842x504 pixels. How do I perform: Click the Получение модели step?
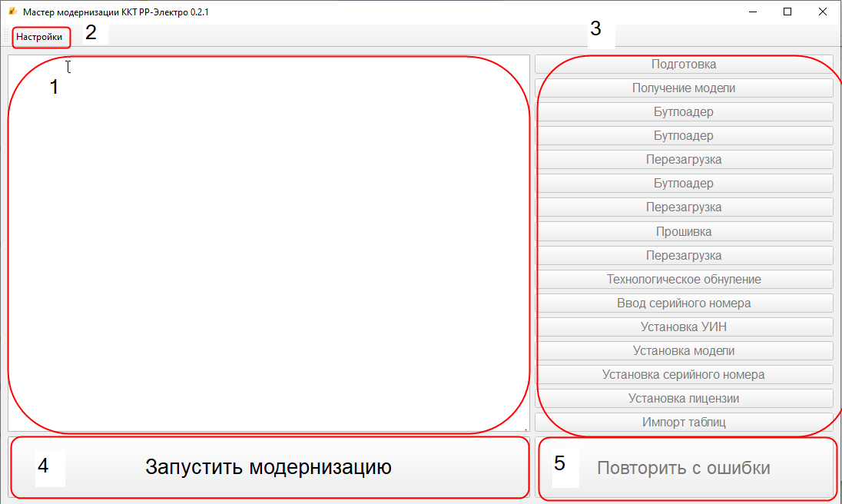tap(684, 88)
